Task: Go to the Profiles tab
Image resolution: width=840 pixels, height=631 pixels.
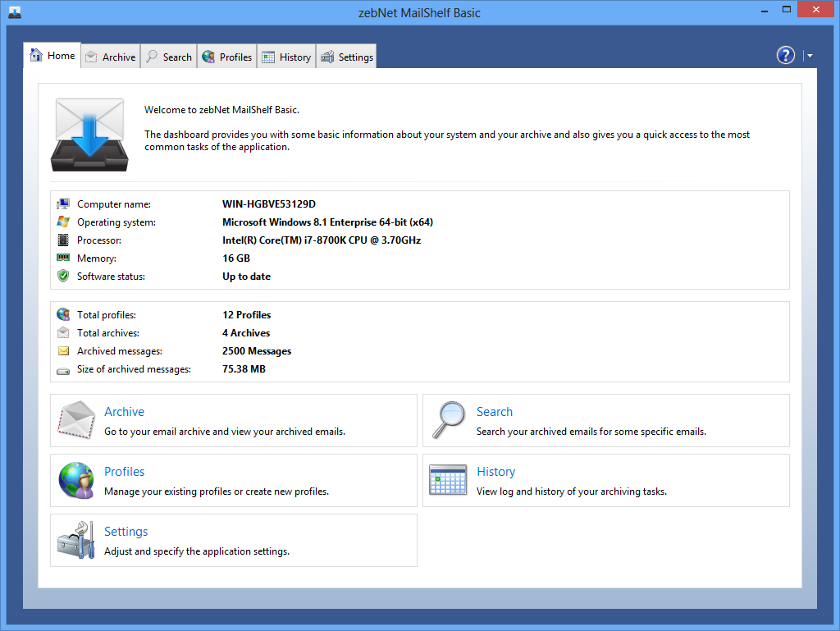Action: (x=227, y=57)
